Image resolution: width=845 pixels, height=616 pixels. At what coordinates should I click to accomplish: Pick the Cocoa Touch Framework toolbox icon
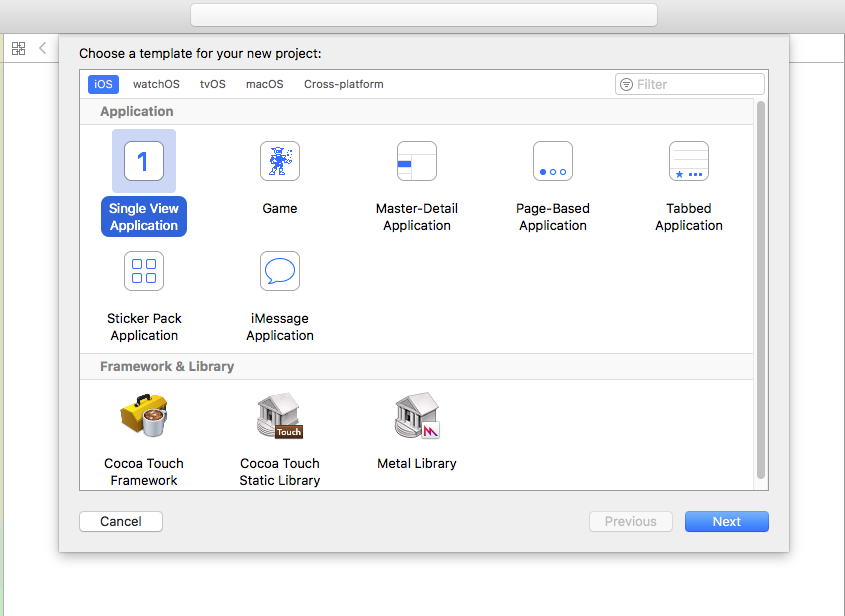pos(144,416)
